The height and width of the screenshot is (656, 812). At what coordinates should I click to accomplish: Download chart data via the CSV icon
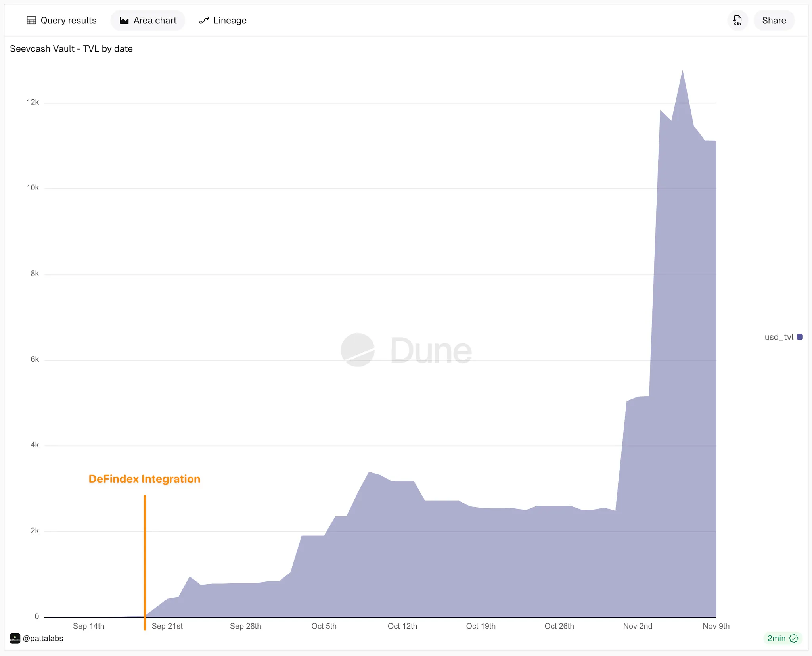pos(737,20)
